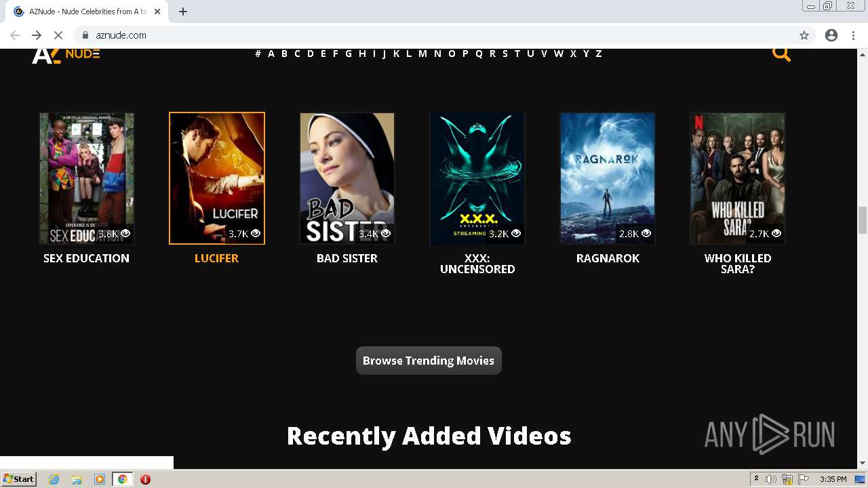Click the page vertical scrollbar thumb

click(x=863, y=220)
